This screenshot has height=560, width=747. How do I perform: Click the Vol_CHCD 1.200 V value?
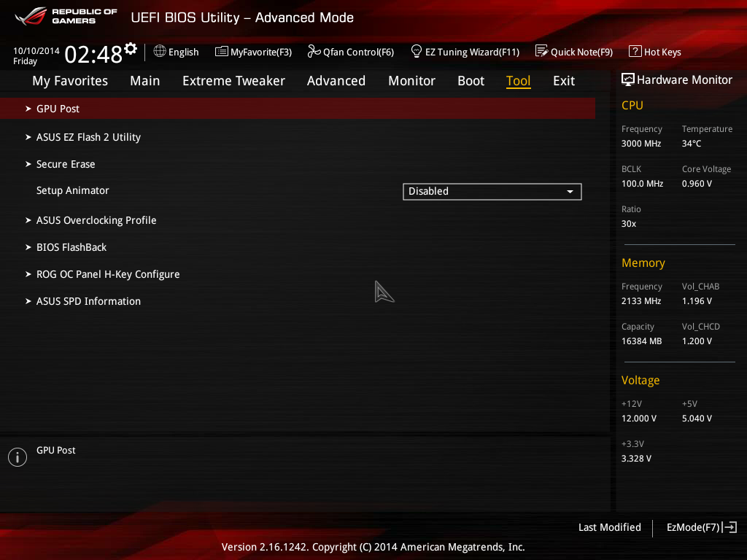[x=697, y=341]
